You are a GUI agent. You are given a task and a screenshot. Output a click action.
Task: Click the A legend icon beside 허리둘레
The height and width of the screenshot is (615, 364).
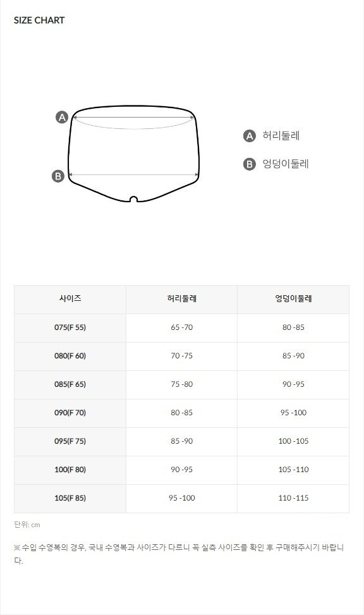pos(250,136)
